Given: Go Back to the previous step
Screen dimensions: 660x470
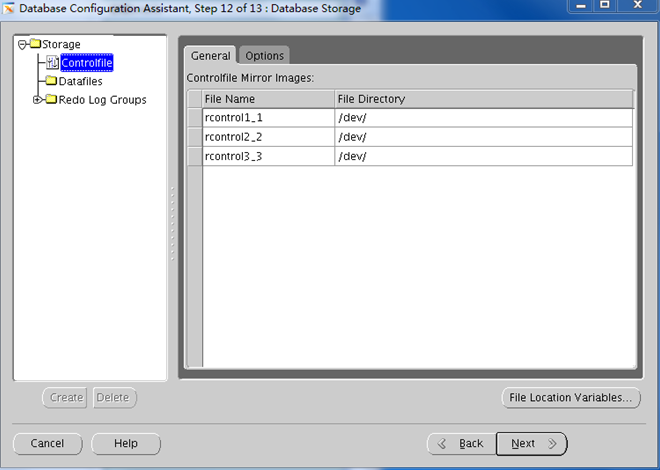Looking at the screenshot, I should [462, 443].
